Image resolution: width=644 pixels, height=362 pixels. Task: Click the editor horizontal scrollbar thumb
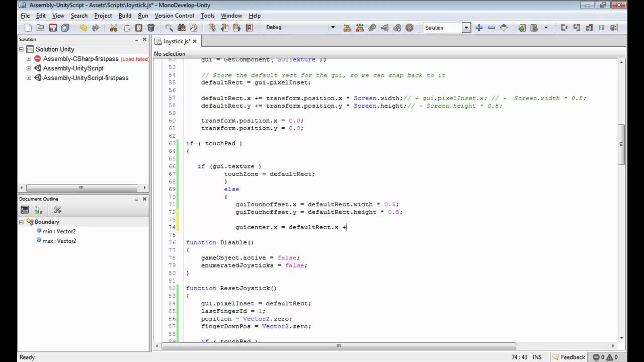pos(339,346)
